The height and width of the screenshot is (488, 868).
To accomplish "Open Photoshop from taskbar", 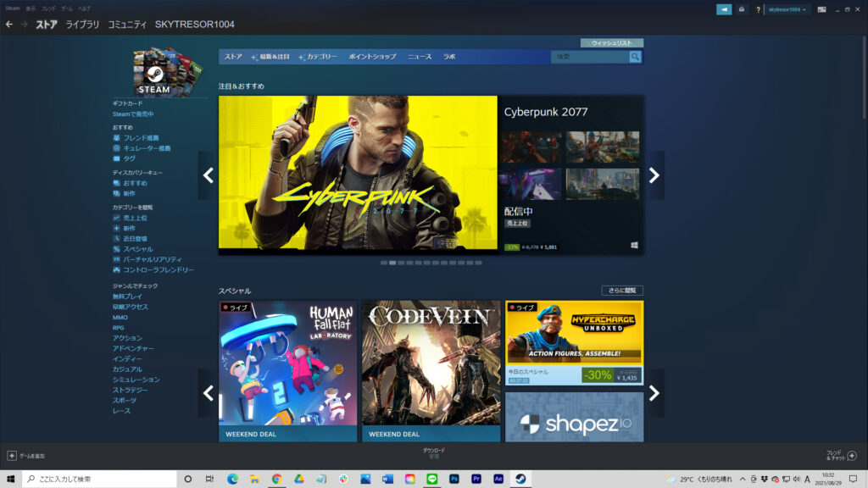I will pos(454,479).
